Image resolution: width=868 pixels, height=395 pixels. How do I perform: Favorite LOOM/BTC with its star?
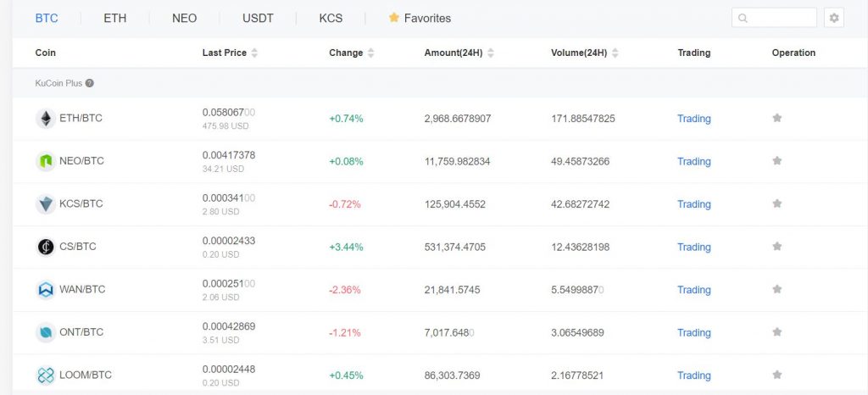[777, 375]
